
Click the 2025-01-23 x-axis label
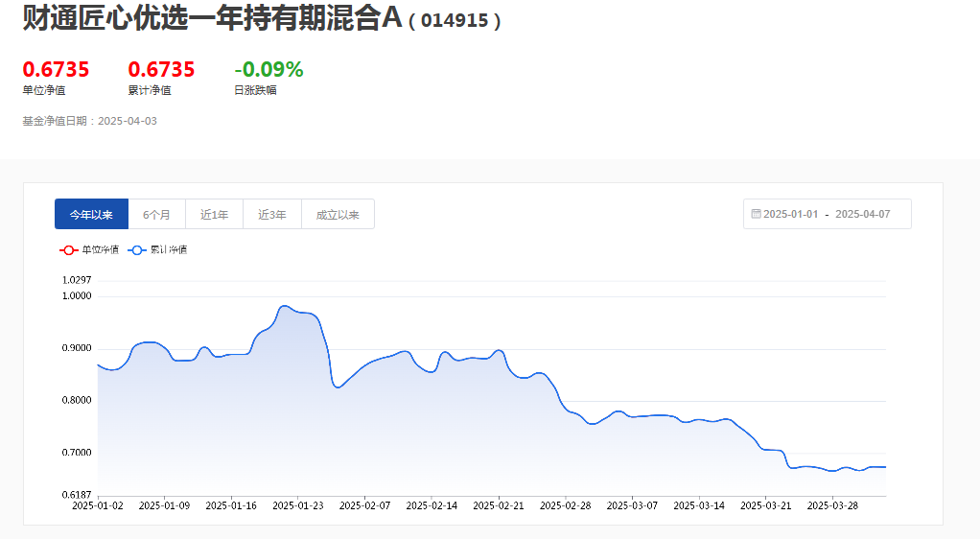[x=298, y=505]
